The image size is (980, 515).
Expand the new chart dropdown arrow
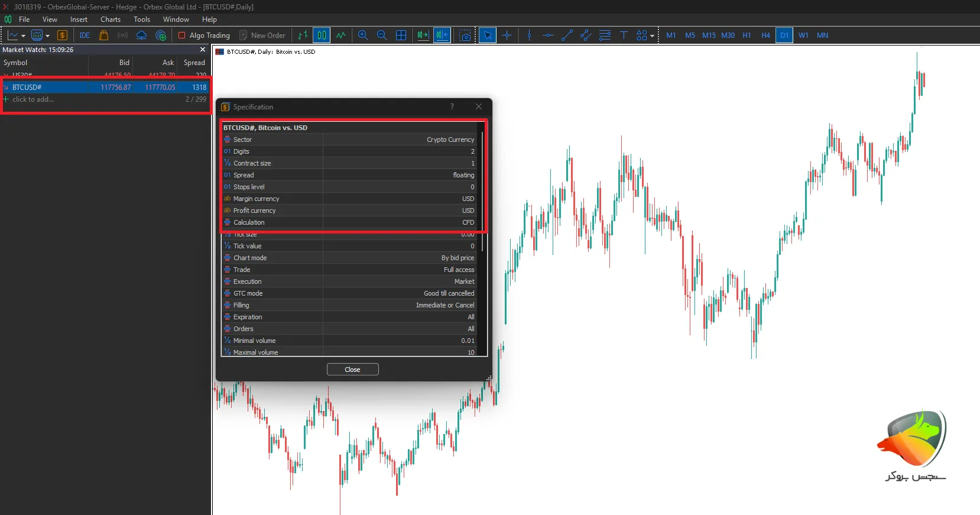(24, 36)
